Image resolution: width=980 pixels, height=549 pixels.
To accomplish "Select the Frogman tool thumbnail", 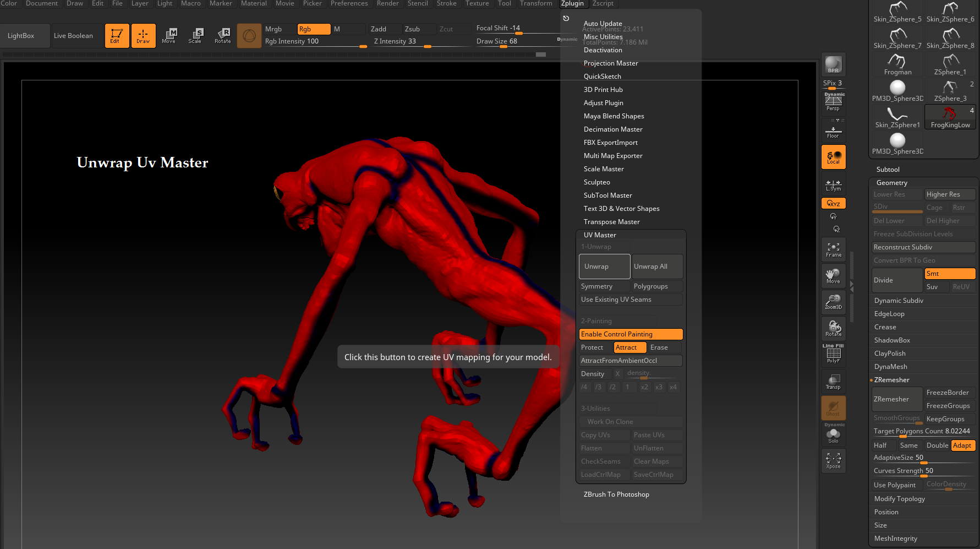I will pos(897,65).
